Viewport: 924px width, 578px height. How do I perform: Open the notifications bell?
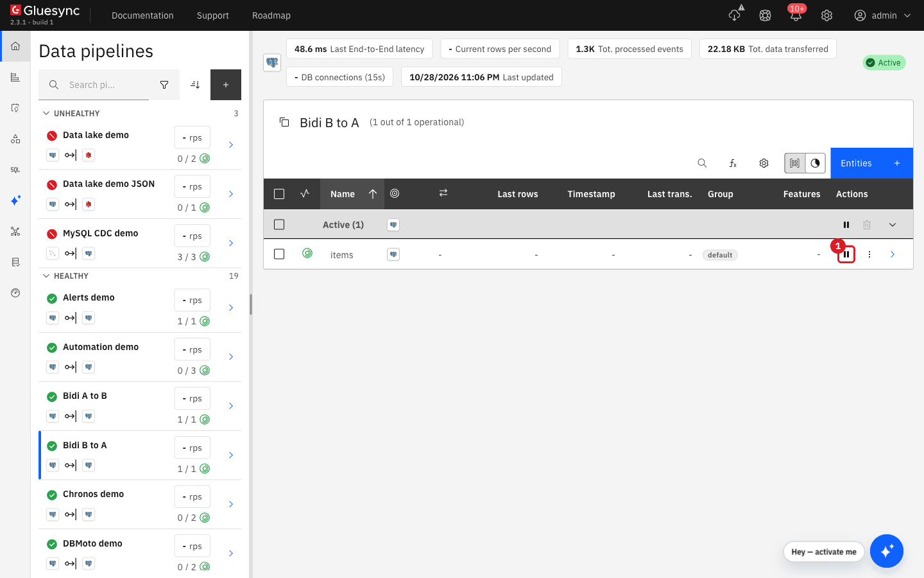coord(796,15)
